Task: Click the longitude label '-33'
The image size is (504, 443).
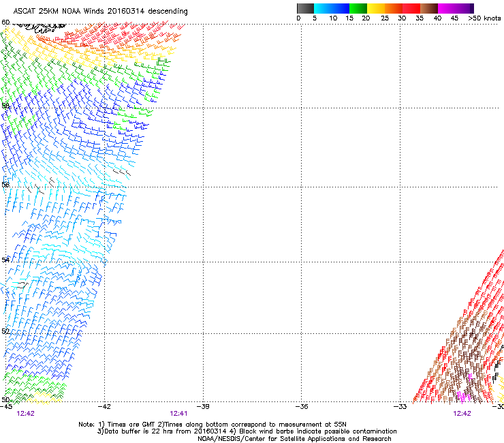Action: click(x=400, y=407)
